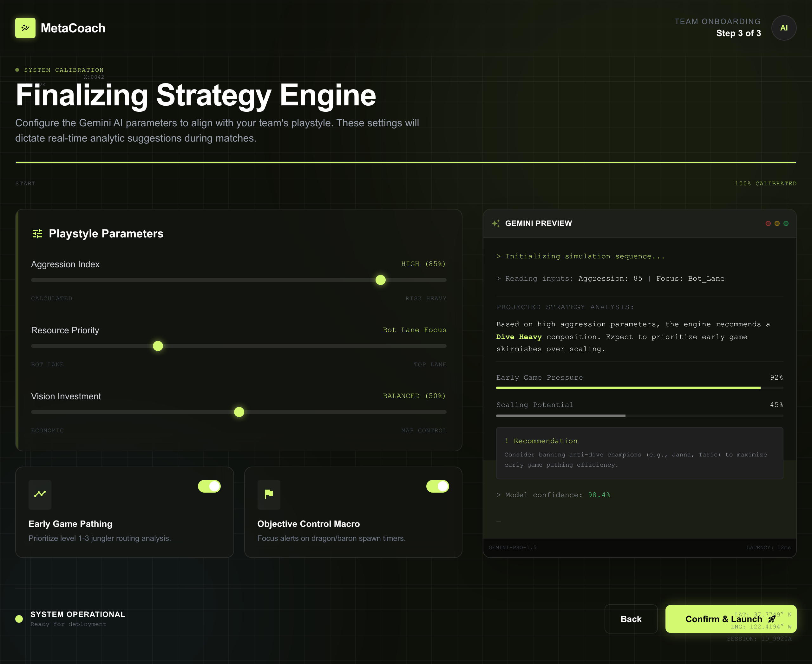The height and width of the screenshot is (664, 812).
Task: Click the Playstyle Parameters sliders icon
Action: (37, 233)
